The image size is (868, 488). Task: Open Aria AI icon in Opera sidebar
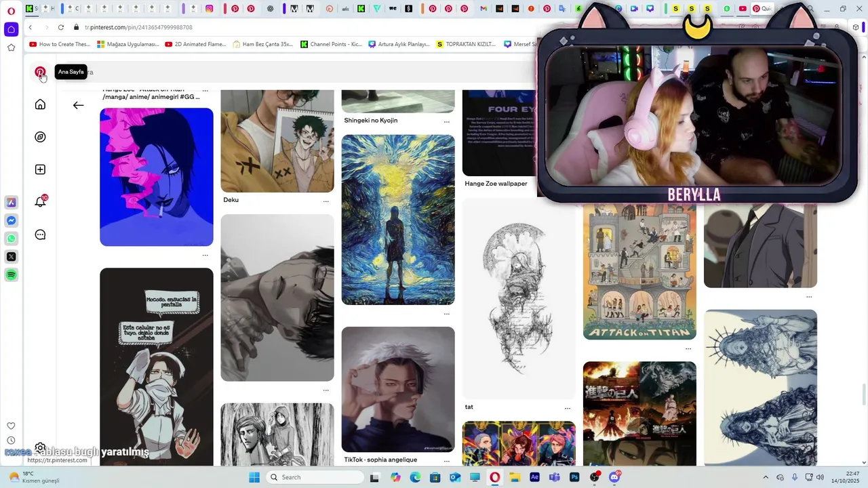pos(12,203)
